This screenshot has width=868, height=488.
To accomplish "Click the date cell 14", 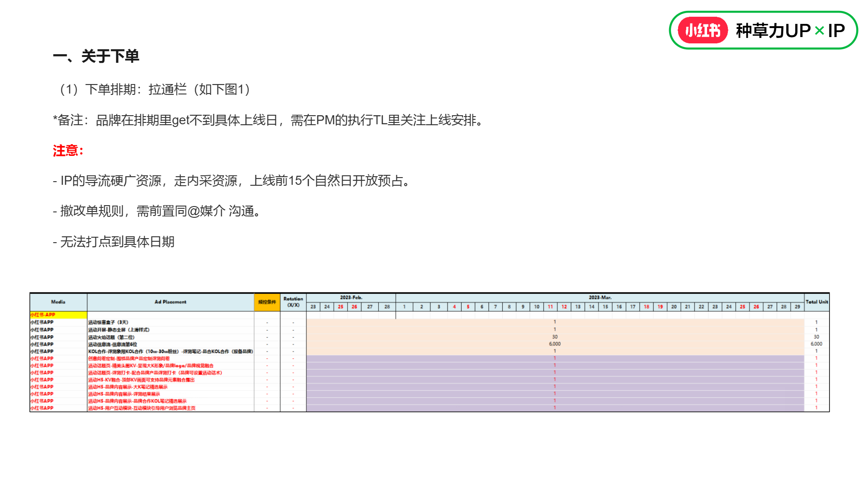I will 592,307.
